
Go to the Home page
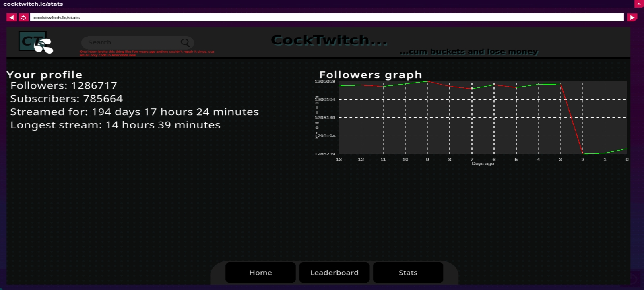click(x=260, y=273)
